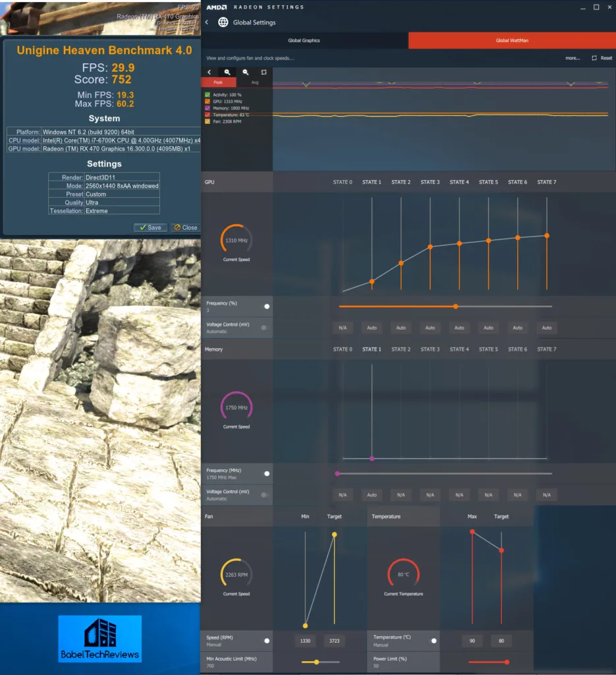Click the Global Settings globe icon
This screenshot has width=616, height=675.
(223, 22)
